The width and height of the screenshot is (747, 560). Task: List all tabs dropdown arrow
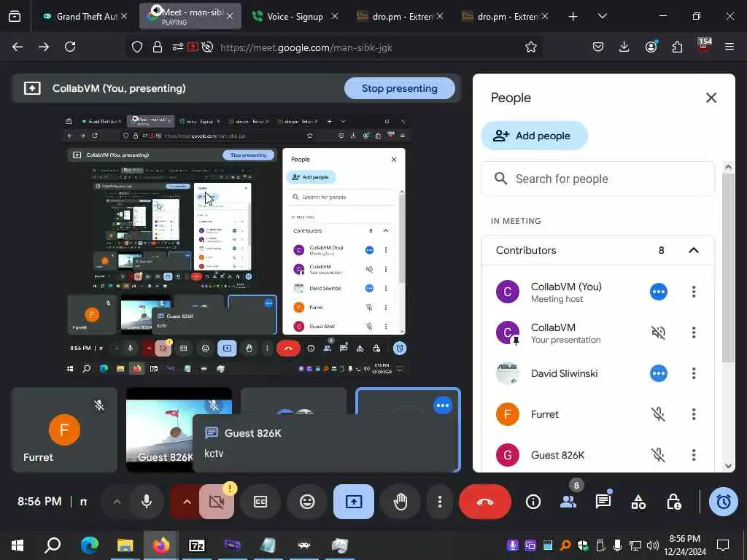tap(602, 17)
